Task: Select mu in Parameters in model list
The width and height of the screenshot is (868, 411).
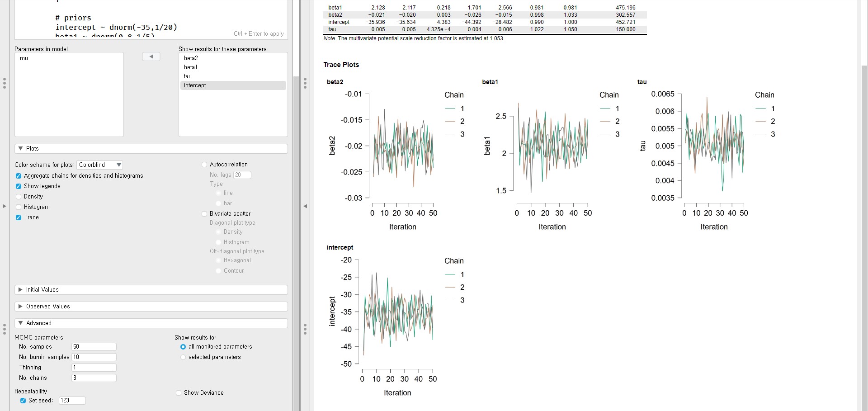Action: (24, 58)
